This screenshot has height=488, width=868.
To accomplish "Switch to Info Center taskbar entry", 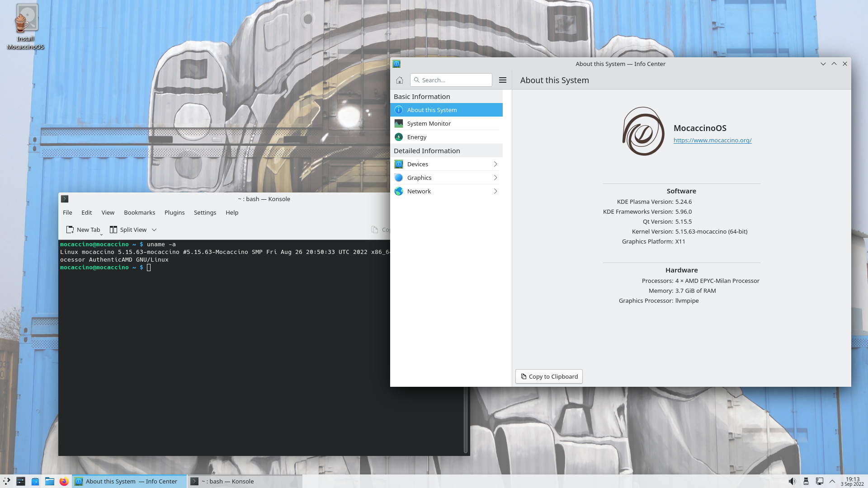I will [x=130, y=481].
